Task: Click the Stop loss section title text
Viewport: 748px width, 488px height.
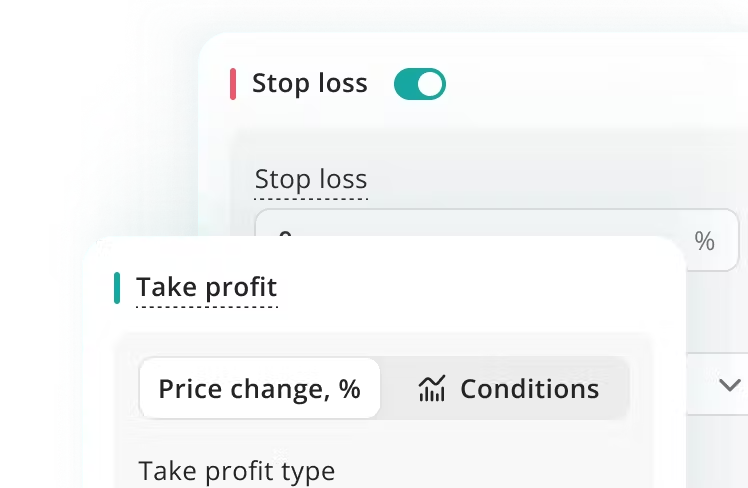Action: coord(309,84)
